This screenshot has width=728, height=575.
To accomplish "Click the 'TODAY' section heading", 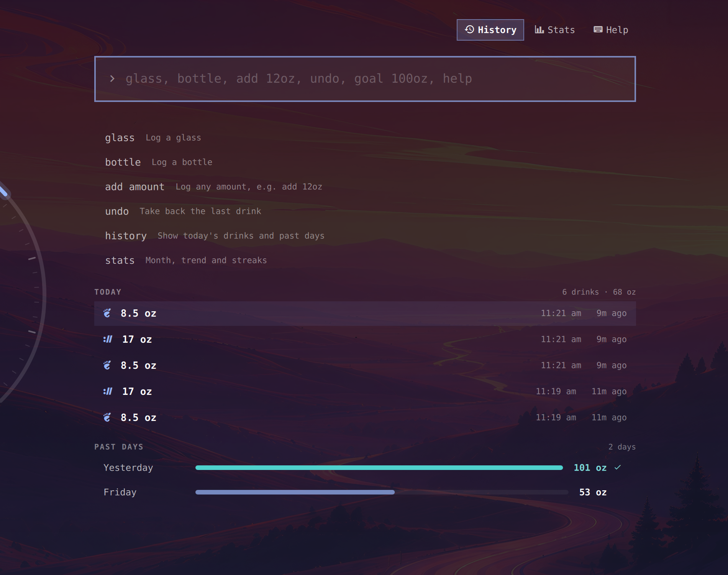I will [x=108, y=292].
